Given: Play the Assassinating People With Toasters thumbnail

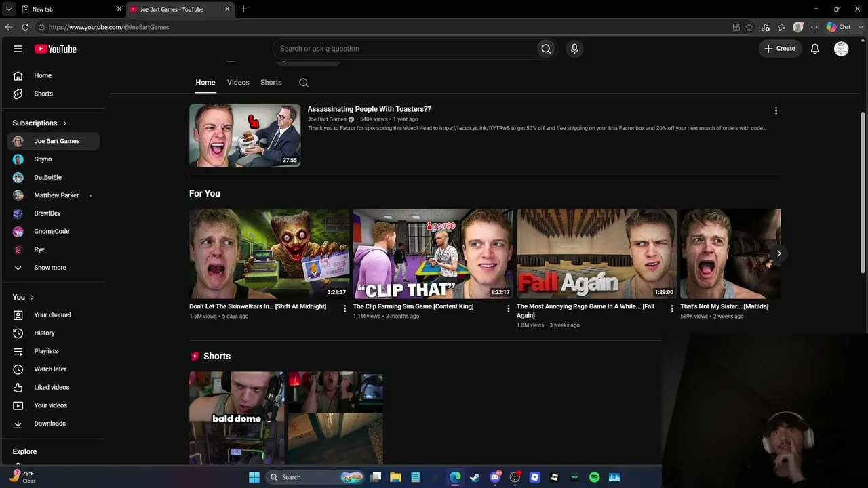Looking at the screenshot, I should [x=245, y=135].
